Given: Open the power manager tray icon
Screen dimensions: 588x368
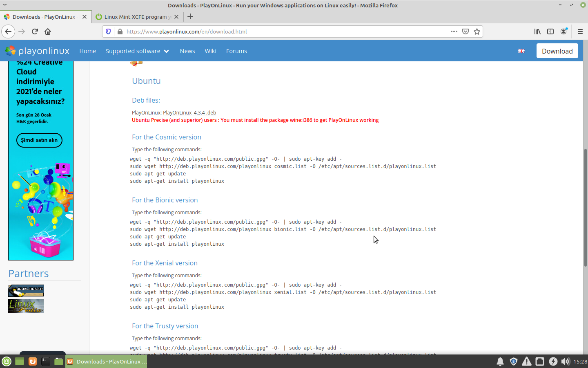Looking at the screenshot, I should pos(553,361).
